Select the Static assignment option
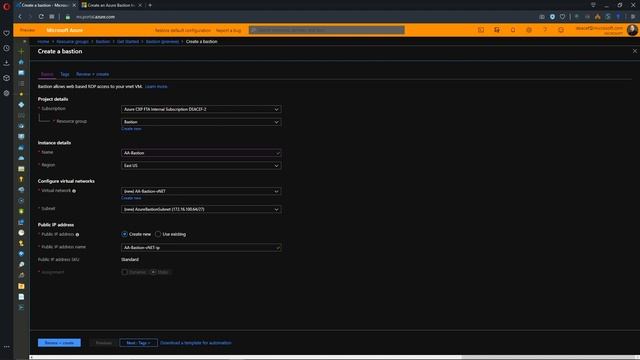 (x=160, y=272)
